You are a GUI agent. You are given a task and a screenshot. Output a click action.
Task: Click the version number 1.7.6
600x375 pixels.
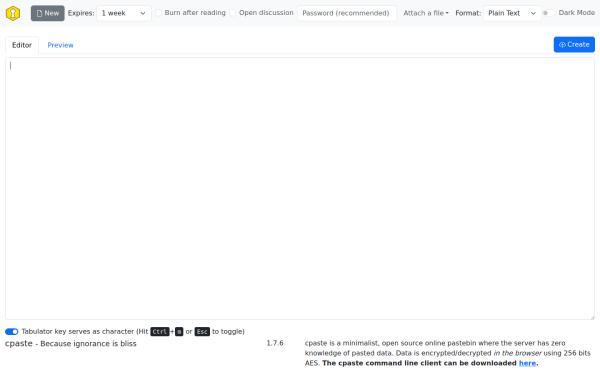[275, 343]
